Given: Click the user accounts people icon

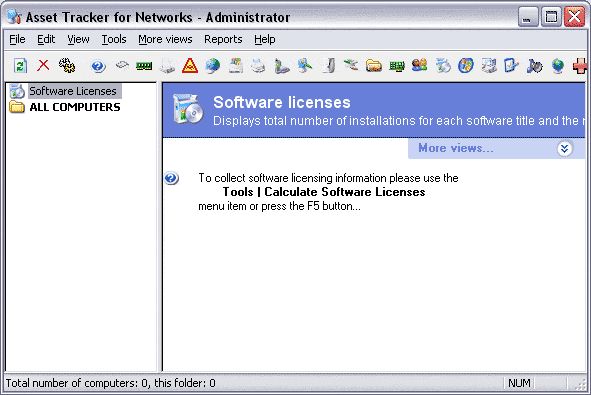Looking at the screenshot, I should (x=420, y=66).
